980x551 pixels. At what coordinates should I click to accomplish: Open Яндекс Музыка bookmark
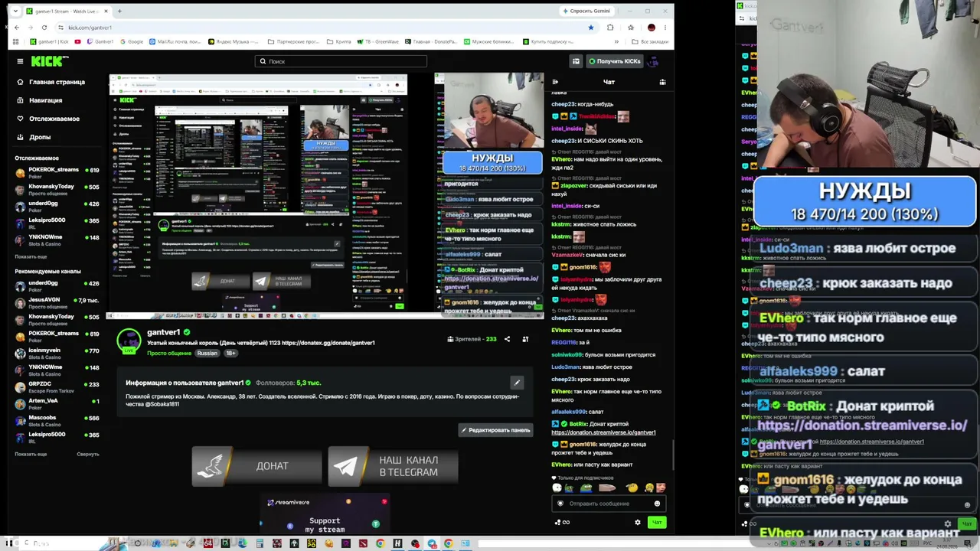coord(232,41)
